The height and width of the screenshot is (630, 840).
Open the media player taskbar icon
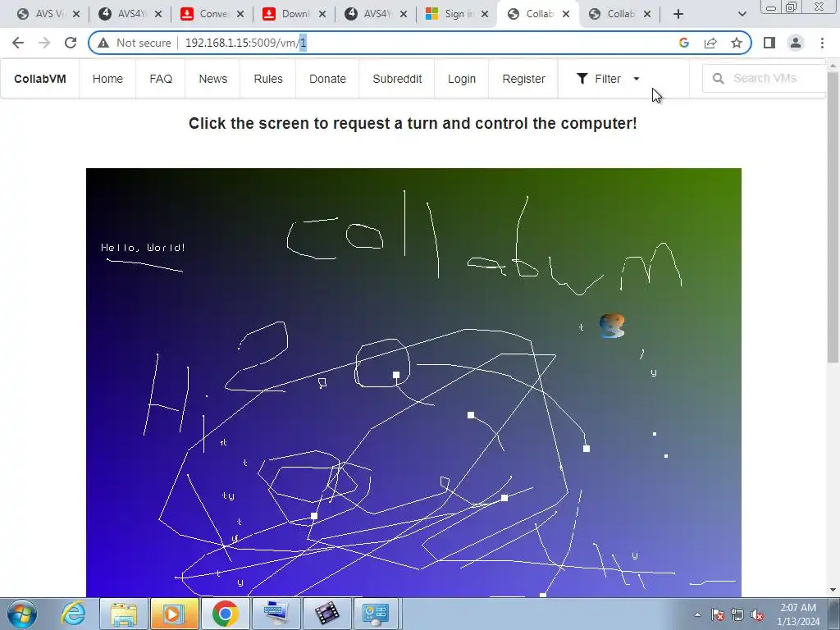[174, 614]
